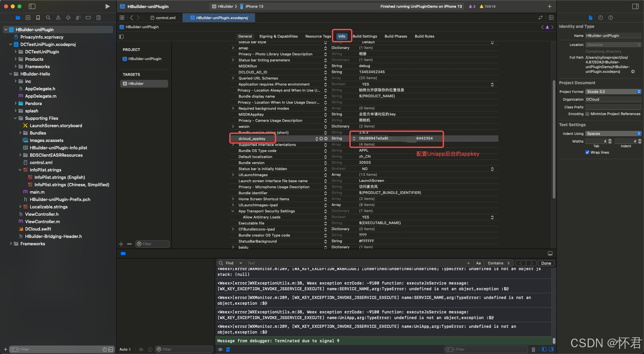
Task: Click the Done button in find bar
Action: click(546, 263)
